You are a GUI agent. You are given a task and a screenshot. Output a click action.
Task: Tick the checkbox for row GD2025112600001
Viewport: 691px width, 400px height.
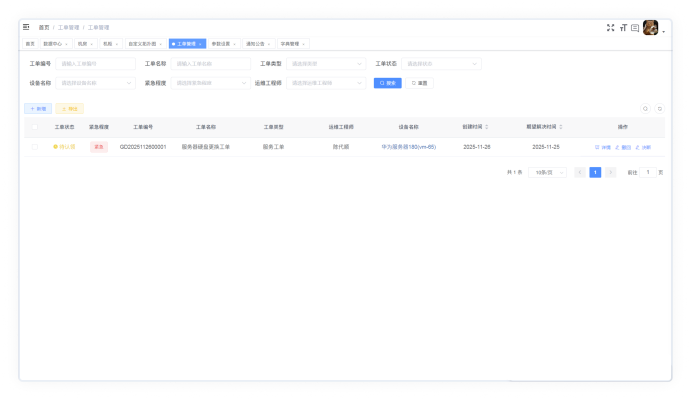(35, 147)
